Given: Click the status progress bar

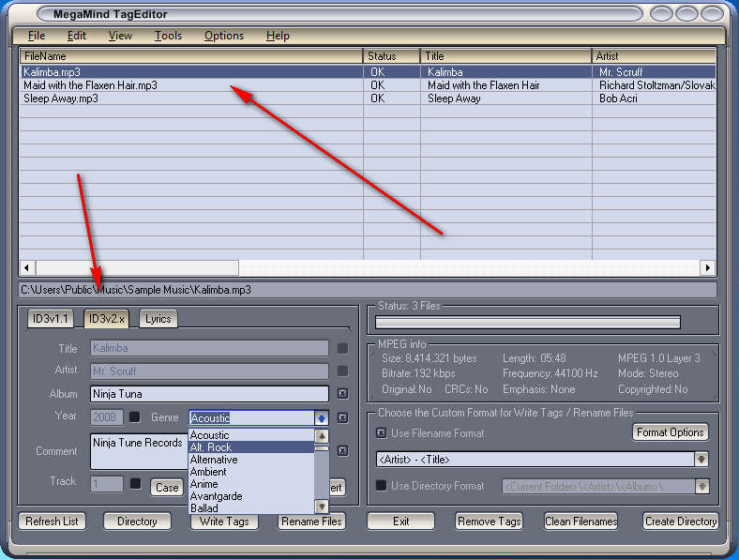Looking at the screenshot, I should pos(528,323).
